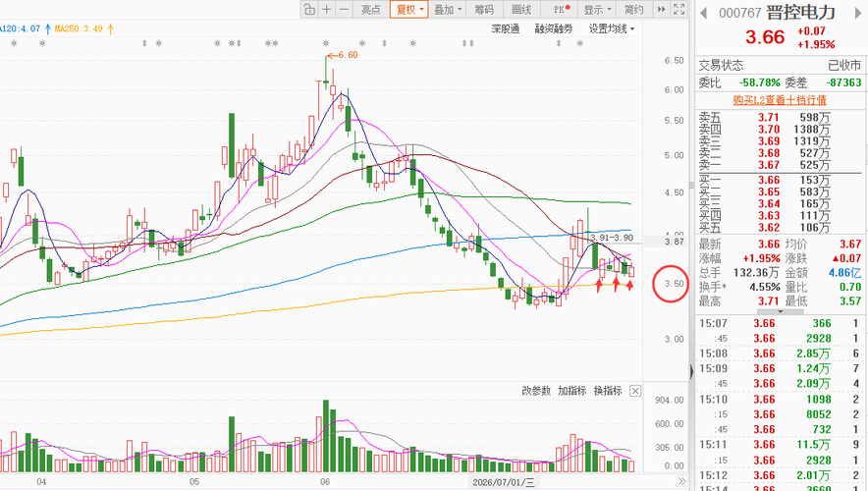Click the double-arrow more tools icon
868x491 pixels.
[x=662, y=10]
